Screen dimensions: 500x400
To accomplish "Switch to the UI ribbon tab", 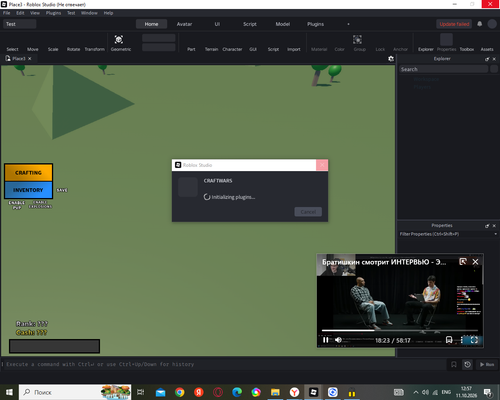I will coord(217,24).
